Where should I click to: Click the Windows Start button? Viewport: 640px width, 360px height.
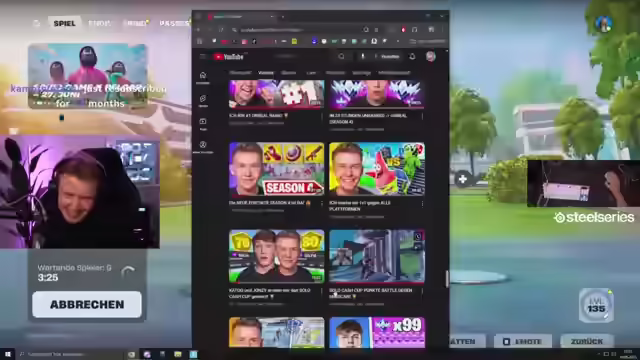[7, 354]
